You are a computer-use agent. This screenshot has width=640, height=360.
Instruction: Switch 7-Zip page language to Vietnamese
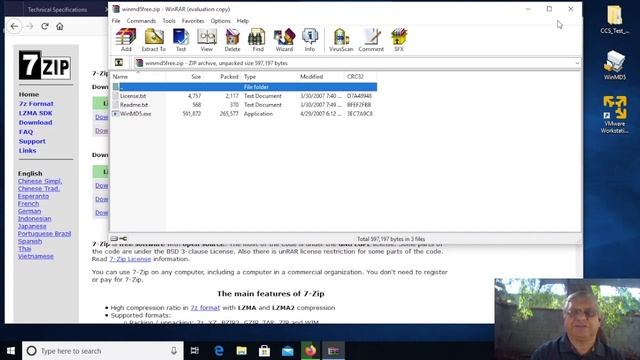tap(36, 256)
